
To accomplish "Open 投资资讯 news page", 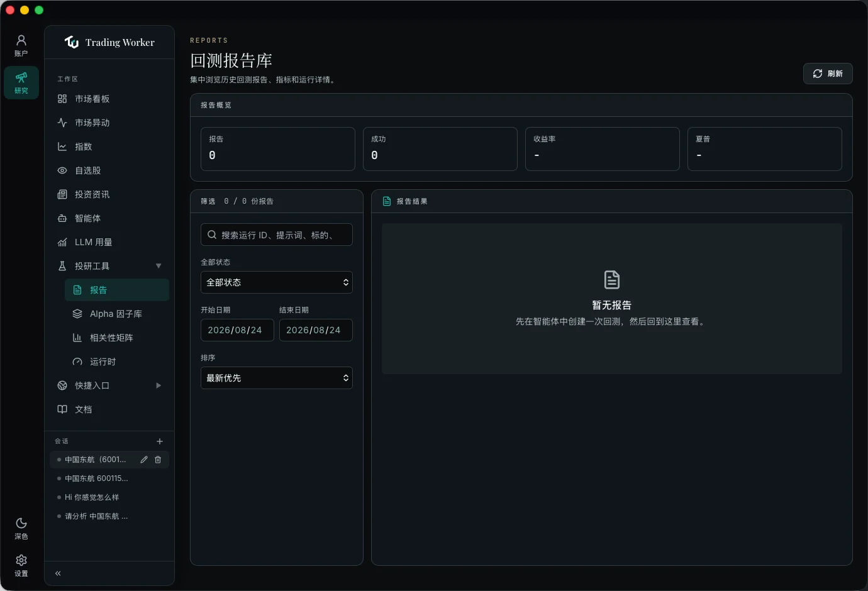I will point(109,194).
